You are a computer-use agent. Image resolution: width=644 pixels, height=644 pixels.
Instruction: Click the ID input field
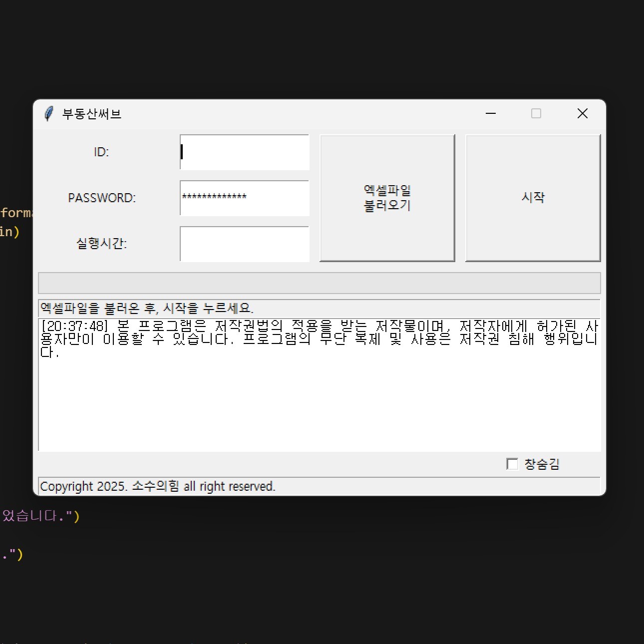[244, 152]
